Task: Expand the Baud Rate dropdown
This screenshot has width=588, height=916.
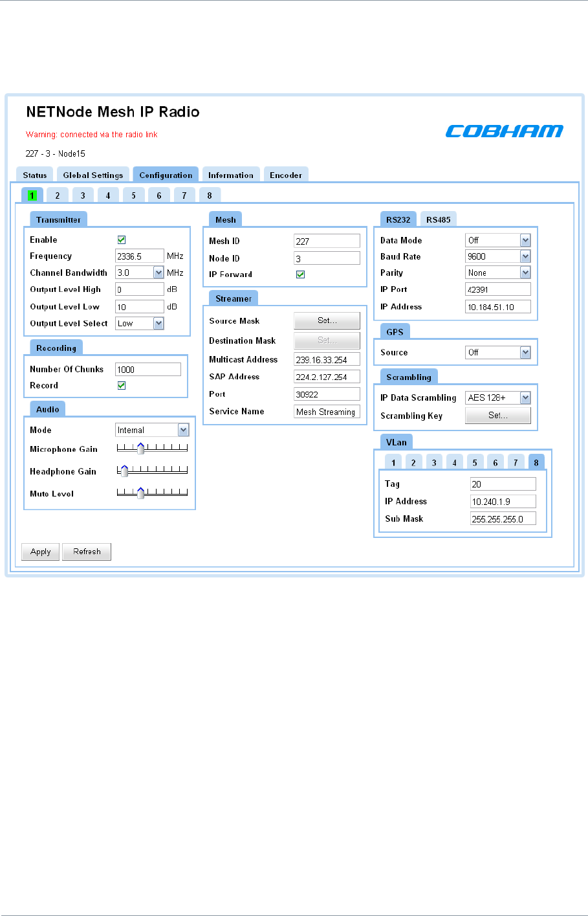Action: pos(498,257)
